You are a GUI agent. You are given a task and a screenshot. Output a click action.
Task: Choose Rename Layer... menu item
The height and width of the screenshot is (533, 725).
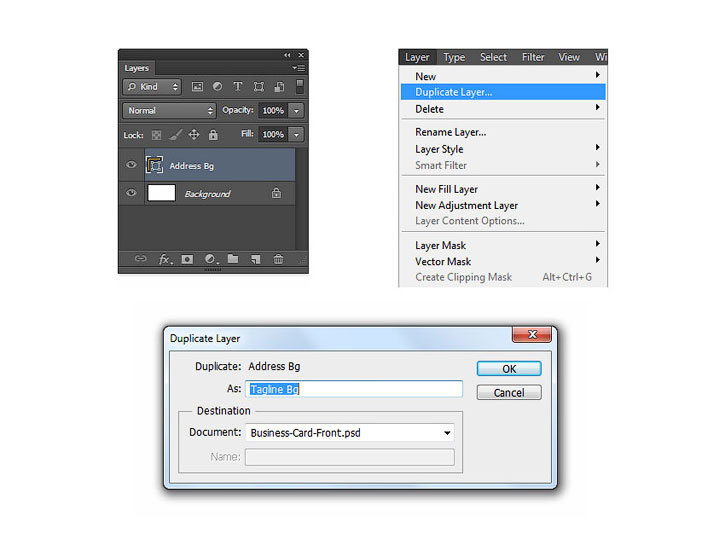(x=503, y=132)
